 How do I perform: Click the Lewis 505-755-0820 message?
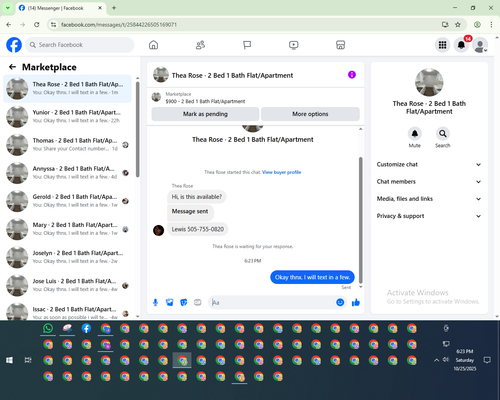(198, 229)
